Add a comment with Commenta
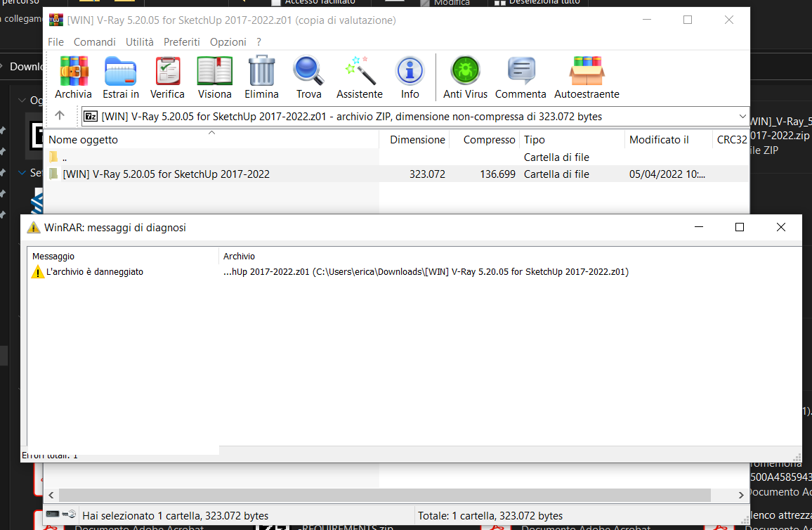812x530 pixels. click(x=520, y=77)
